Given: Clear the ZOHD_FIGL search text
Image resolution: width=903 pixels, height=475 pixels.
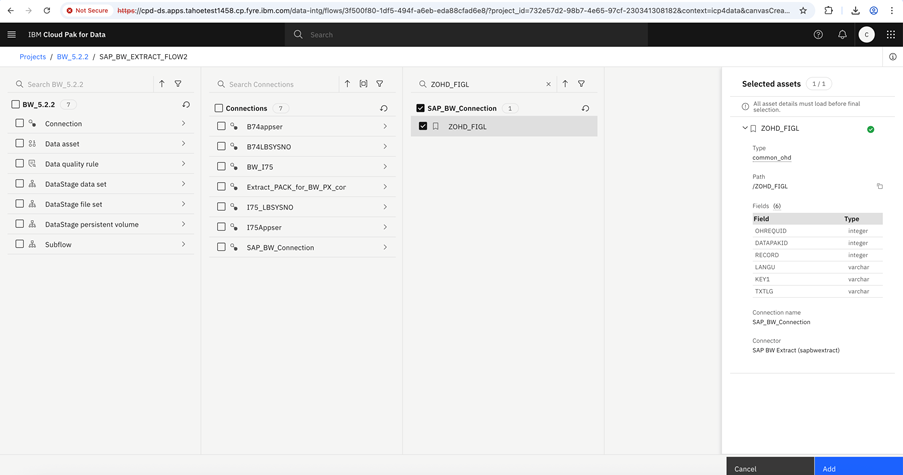Looking at the screenshot, I should pyautogui.click(x=548, y=84).
